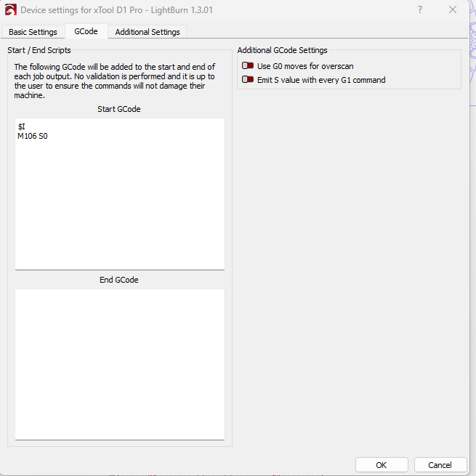This screenshot has height=476, width=476.
Task: Enable Use G0 moves for overscan toggle
Action: click(248, 66)
